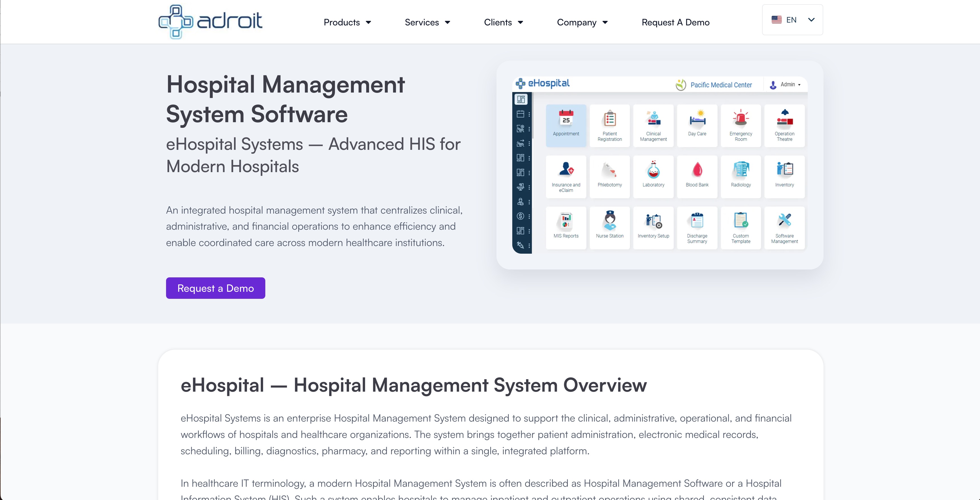
Task: Click the "Advanced HIS for Modern Hospitals" subtitle
Action: pos(314,155)
